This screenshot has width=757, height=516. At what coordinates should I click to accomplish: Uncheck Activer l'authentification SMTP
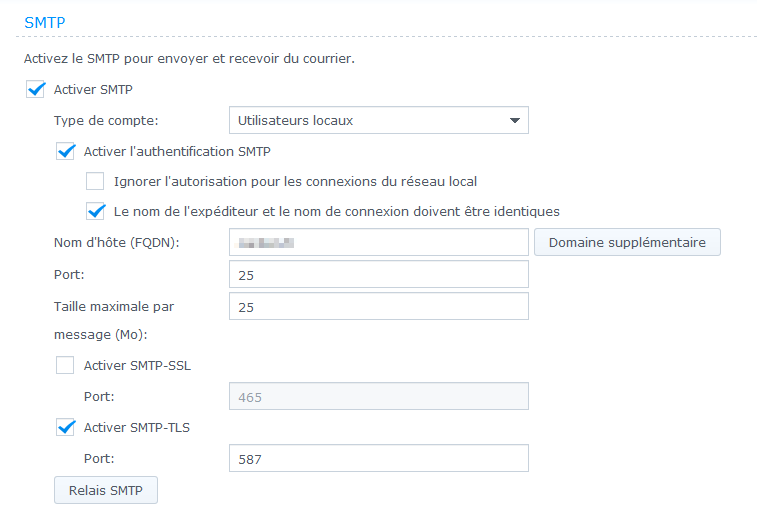[x=66, y=151]
